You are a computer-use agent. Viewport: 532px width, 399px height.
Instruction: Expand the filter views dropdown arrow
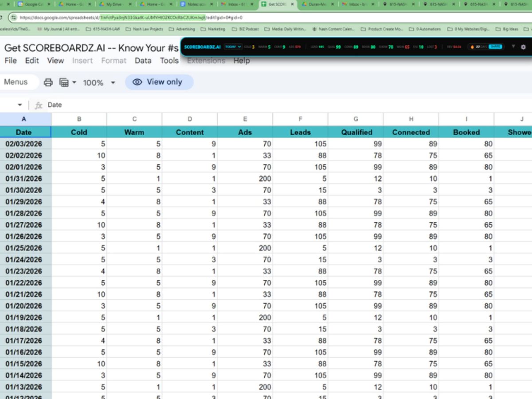74,82
